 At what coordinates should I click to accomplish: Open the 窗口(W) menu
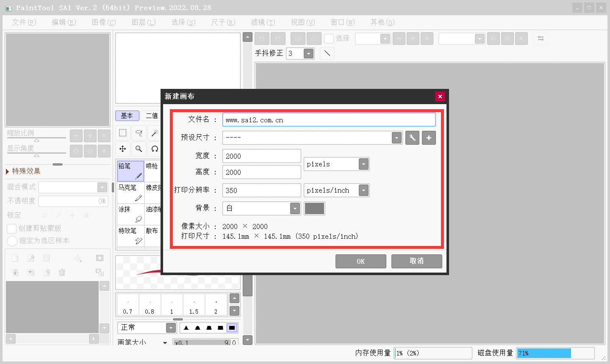(343, 22)
